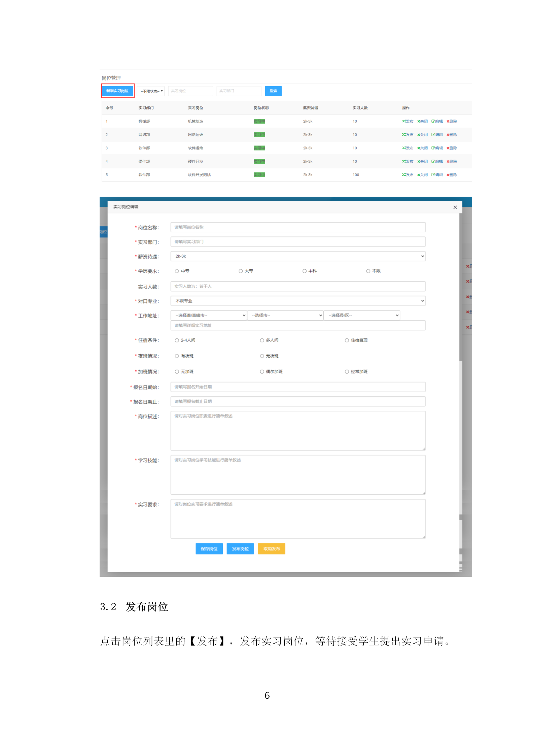Screen dimensions: 534x756
Task: Open the 选择省/直辖市 dropdown
Action: point(209,316)
